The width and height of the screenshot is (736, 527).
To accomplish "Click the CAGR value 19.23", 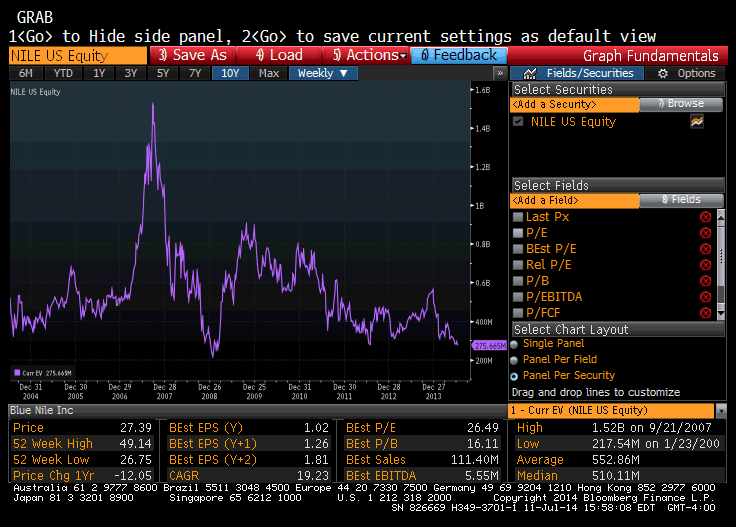I will pos(313,475).
